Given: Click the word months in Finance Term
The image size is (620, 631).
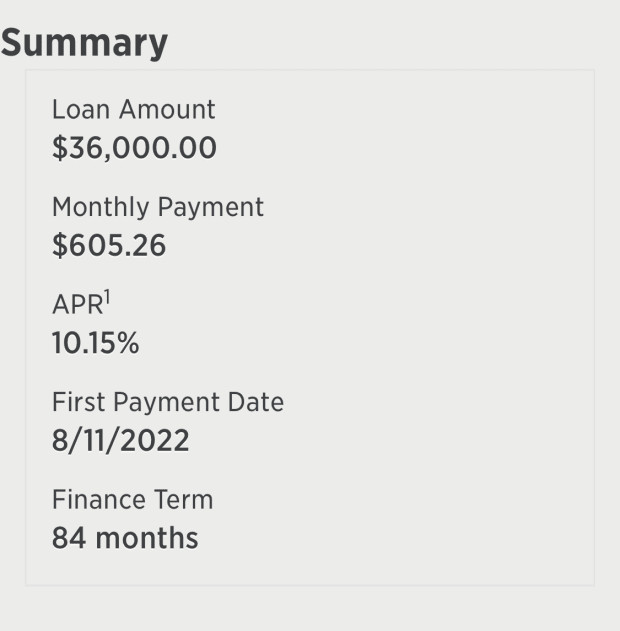Looking at the screenshot, I should (147, 538).
